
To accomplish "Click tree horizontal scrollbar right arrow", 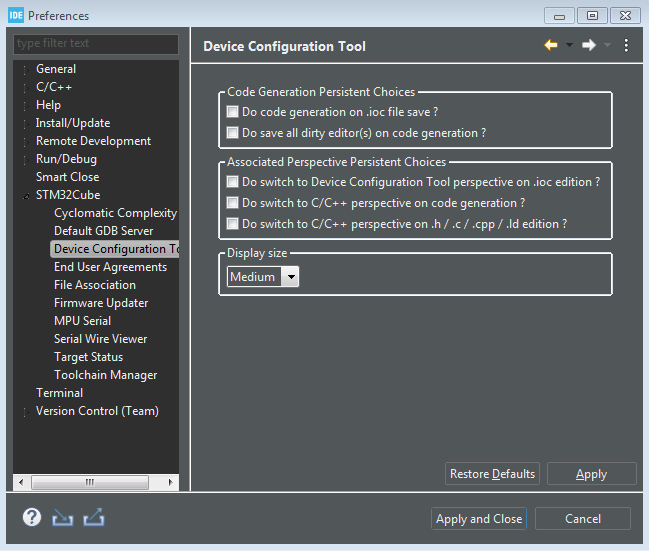I will [171, 482].
